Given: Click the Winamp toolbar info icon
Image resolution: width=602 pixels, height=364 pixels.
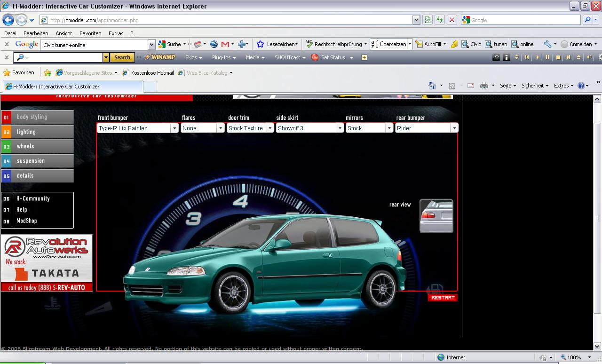Looking at the screenshot, I should (x=506, y=57).
